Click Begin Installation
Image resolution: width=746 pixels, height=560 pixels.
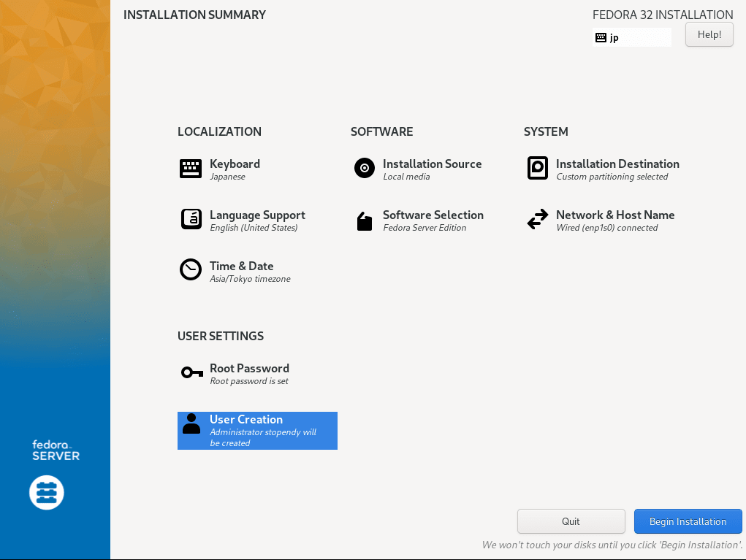click(688, 521)
